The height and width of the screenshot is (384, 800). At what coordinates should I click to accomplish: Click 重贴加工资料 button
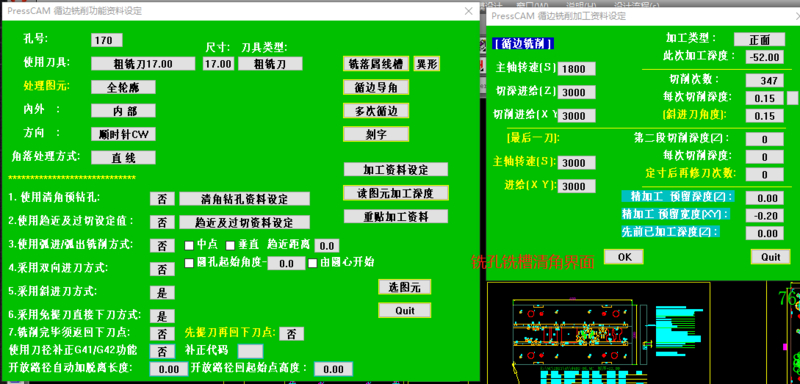click(396, 216)
